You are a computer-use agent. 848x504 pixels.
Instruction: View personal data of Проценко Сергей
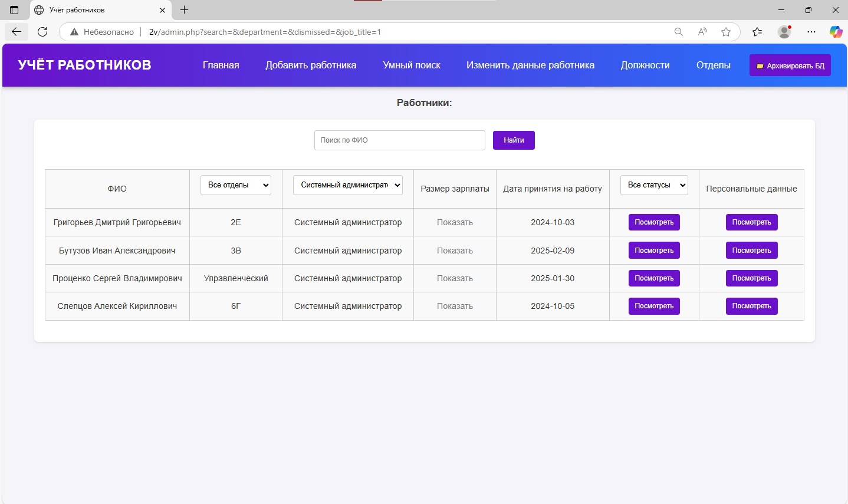coord(751,278)
